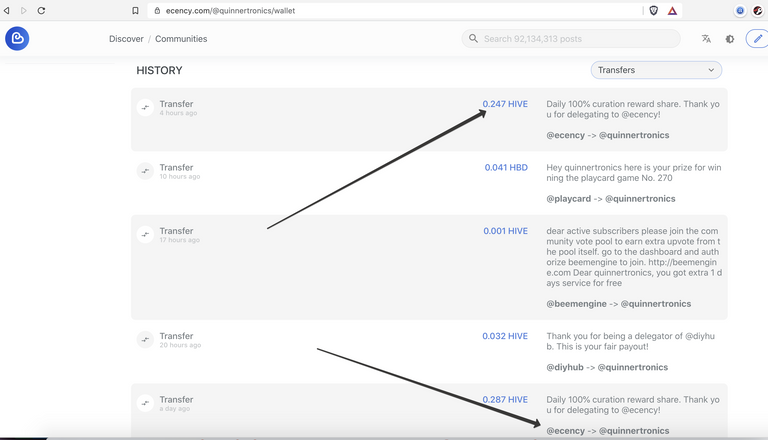
Task: Click the Brave rewards triangle icon
Action: (x=672, y=10)
